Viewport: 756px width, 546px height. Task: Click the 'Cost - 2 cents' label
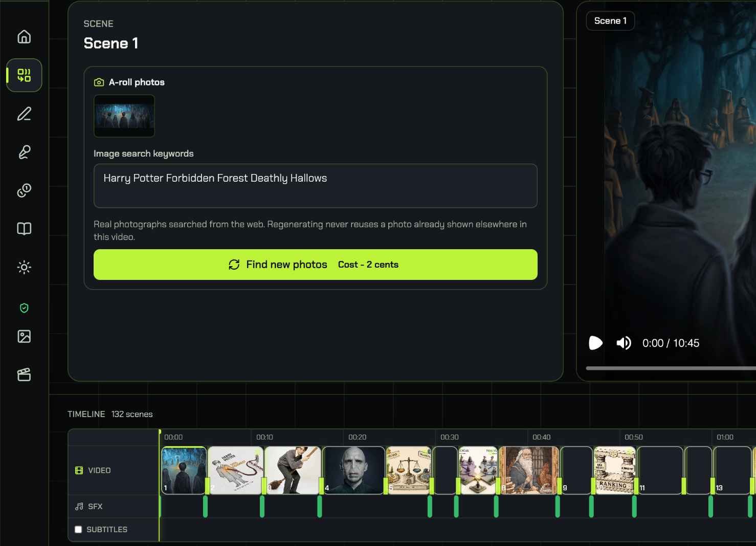(368, 265)
